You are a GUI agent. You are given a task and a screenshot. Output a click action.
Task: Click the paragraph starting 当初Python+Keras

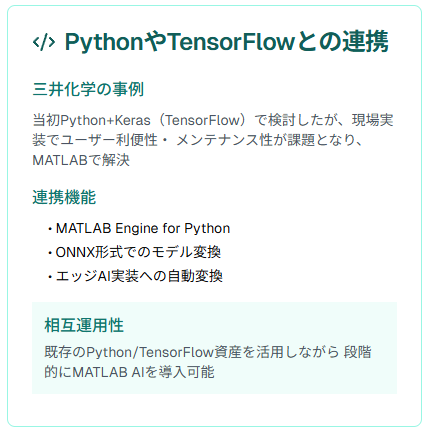pyautogui.click(x=213, y=140)
